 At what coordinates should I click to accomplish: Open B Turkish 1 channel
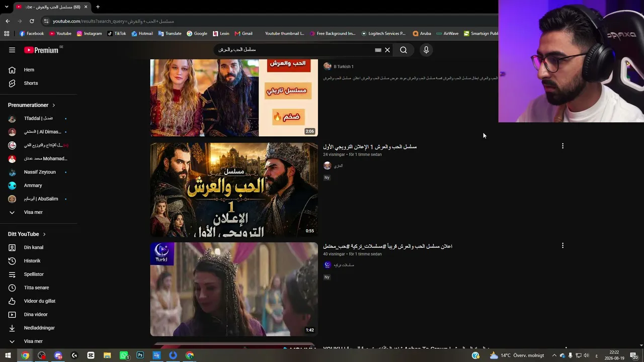click(x=344, y=66)
